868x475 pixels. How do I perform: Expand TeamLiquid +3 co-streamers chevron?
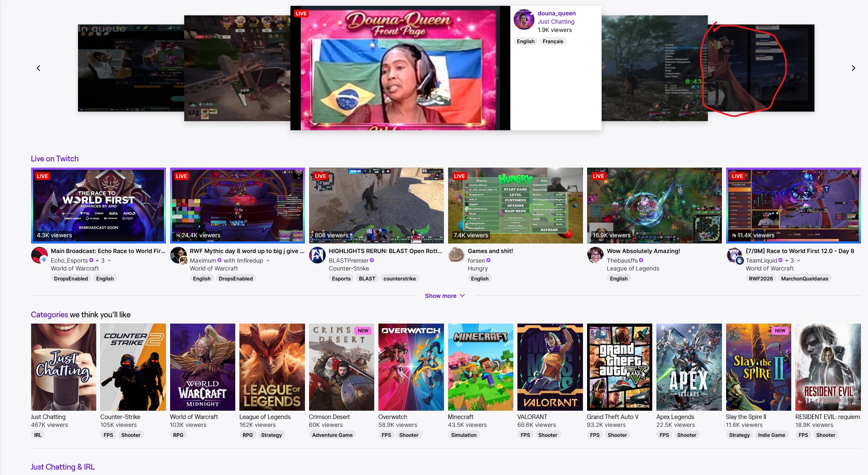[799, 261]
